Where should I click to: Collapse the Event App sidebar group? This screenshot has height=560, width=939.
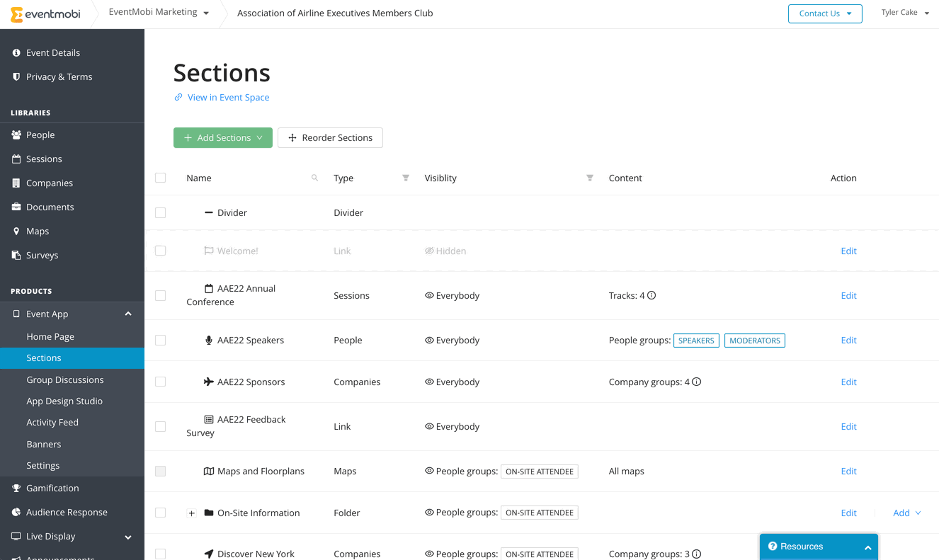pyautogui.click(x=128, y=314)
